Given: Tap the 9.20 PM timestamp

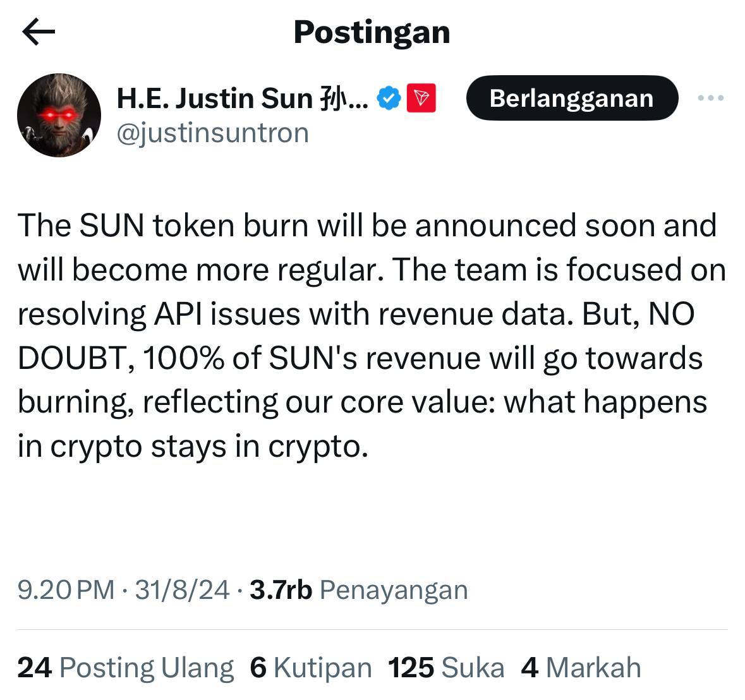Looking at the screenshot, I should click(66, 590).
